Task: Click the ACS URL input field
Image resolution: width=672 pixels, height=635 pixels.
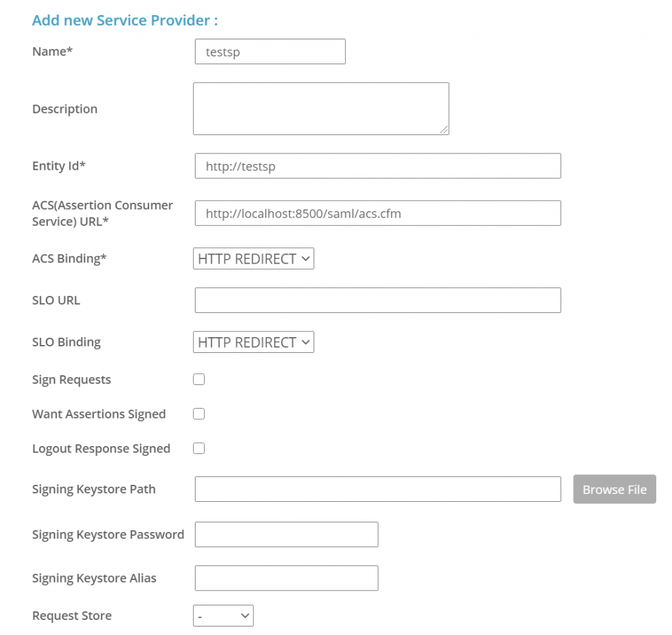Action: (x=377, y=213)
